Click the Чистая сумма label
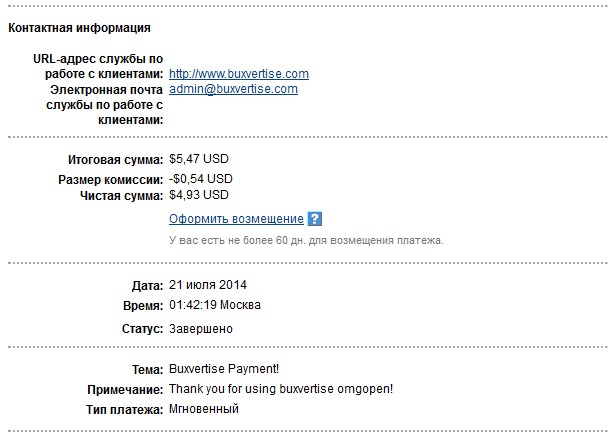614x436 pixels. tap(120, 195)
